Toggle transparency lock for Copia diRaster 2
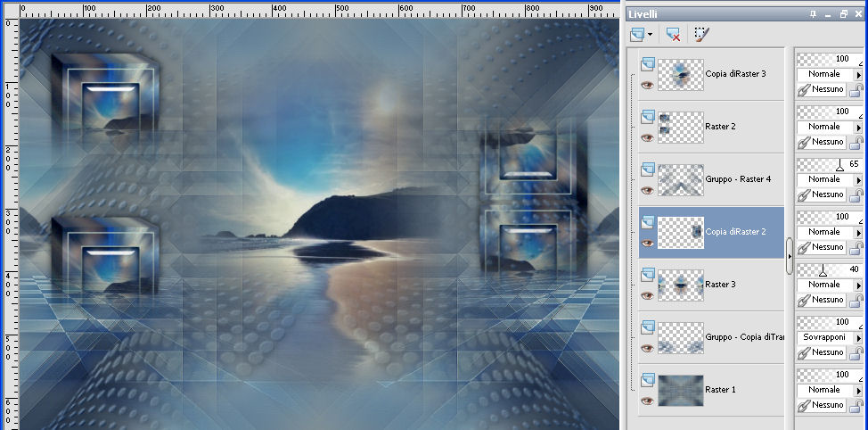The height and width of the screenshot is (430, 868). click(856, 248)
